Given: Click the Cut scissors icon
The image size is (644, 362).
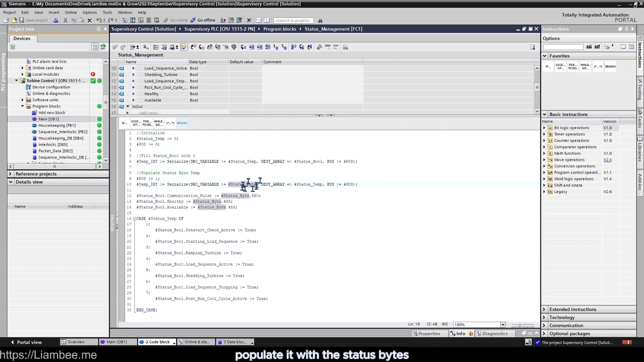Looking at the screenshot, I should point(65,20).
